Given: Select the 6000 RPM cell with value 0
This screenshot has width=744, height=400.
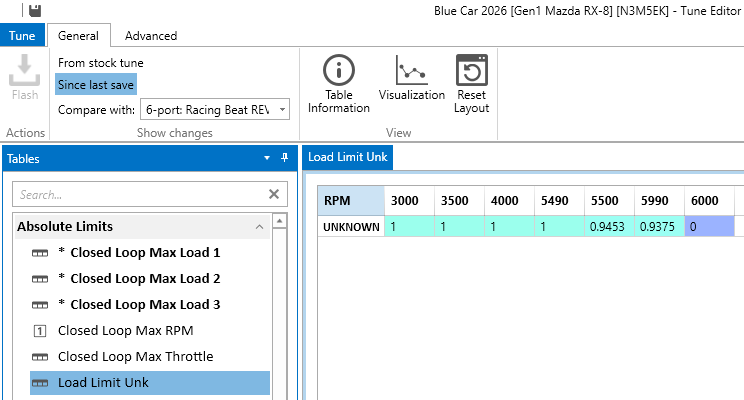Looking at the screenshot, I should [x=709, y=227].
